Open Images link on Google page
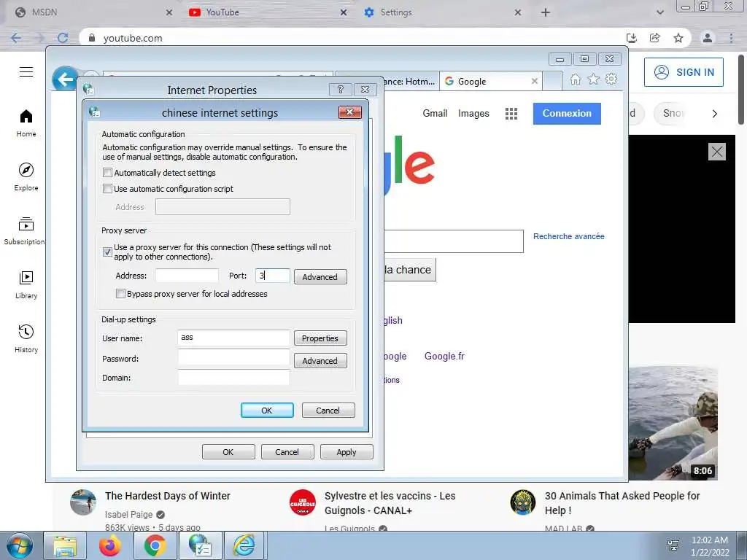Image resolution: width=747 pixels, height=560 pixels. 473,113
